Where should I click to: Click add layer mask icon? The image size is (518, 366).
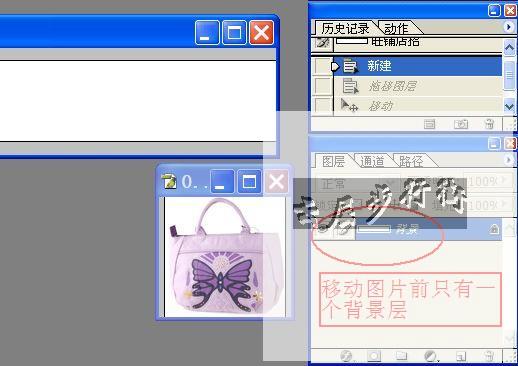click(374, 356)
